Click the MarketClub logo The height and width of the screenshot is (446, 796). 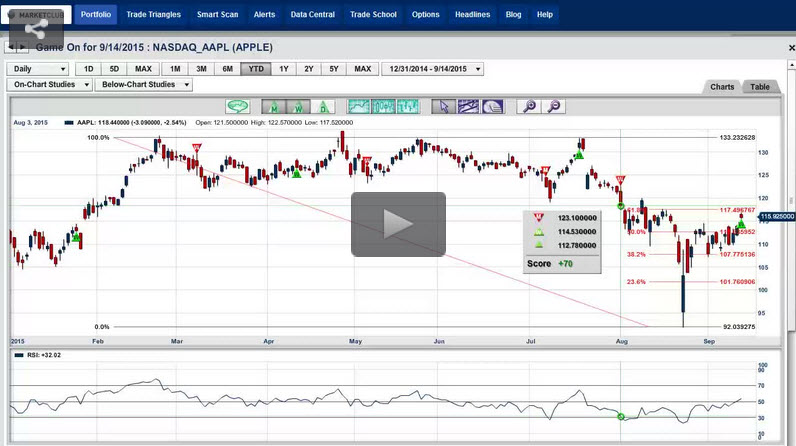tap(36, 15)
